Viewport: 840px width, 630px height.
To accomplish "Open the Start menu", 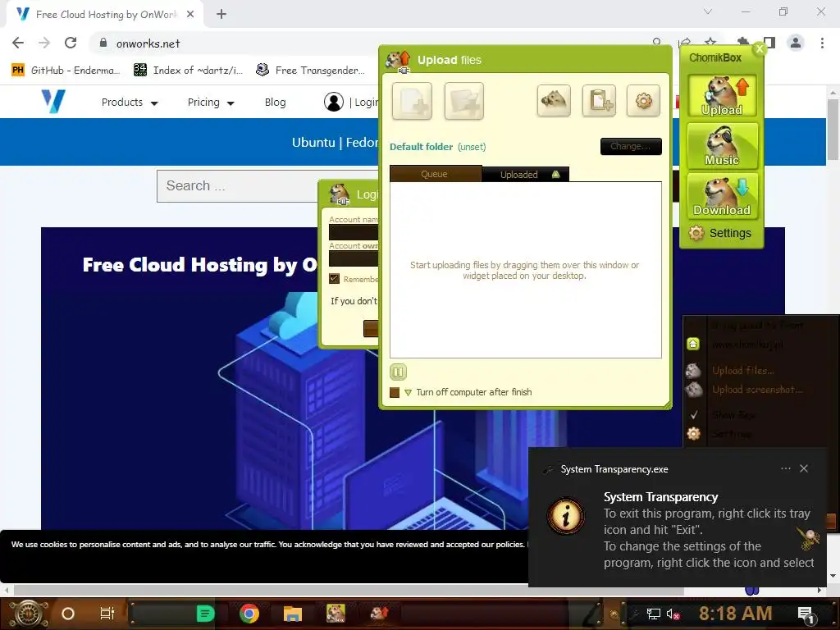I will [x=30, y=614].
